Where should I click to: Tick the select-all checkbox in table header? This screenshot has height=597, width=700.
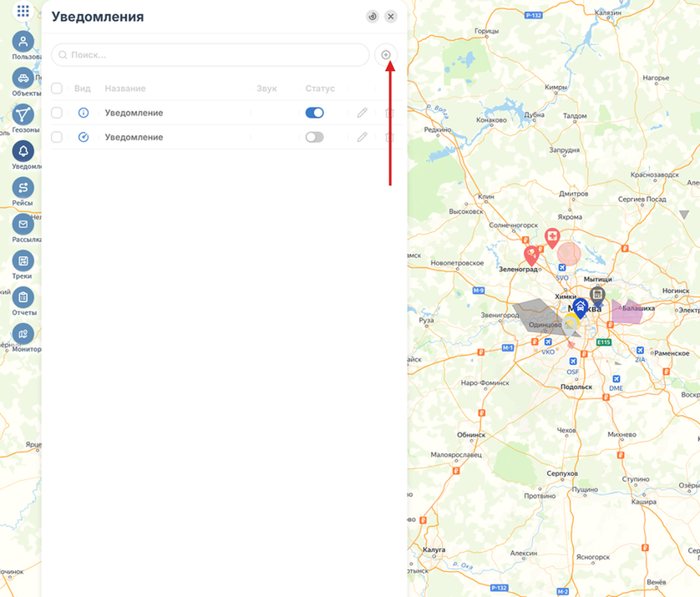[57, 89]
